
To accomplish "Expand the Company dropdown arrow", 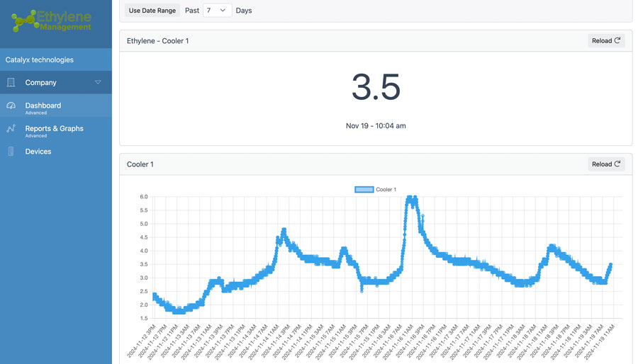I will 98,82.
